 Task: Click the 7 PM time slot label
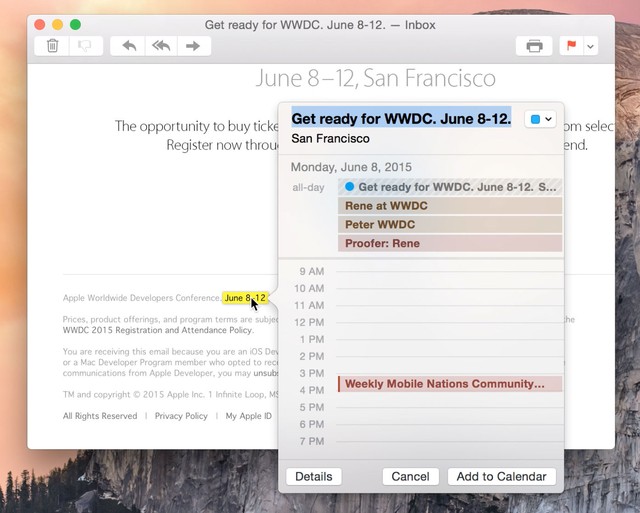pos(311,441)
